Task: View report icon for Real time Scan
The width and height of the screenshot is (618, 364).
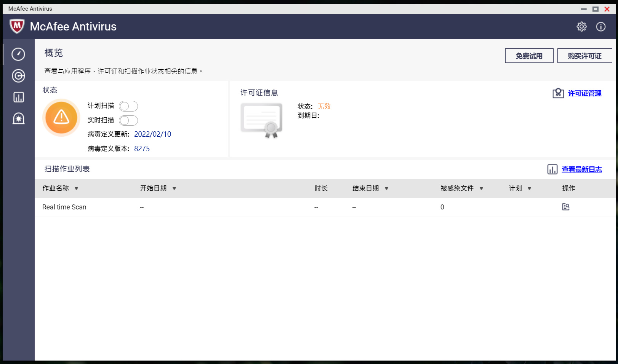Action: pos(566,207)
